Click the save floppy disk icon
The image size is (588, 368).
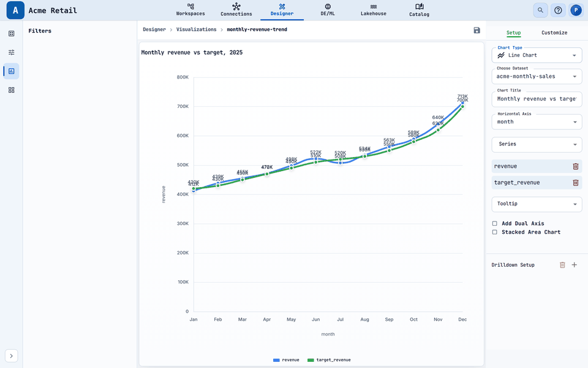(477, 30)
